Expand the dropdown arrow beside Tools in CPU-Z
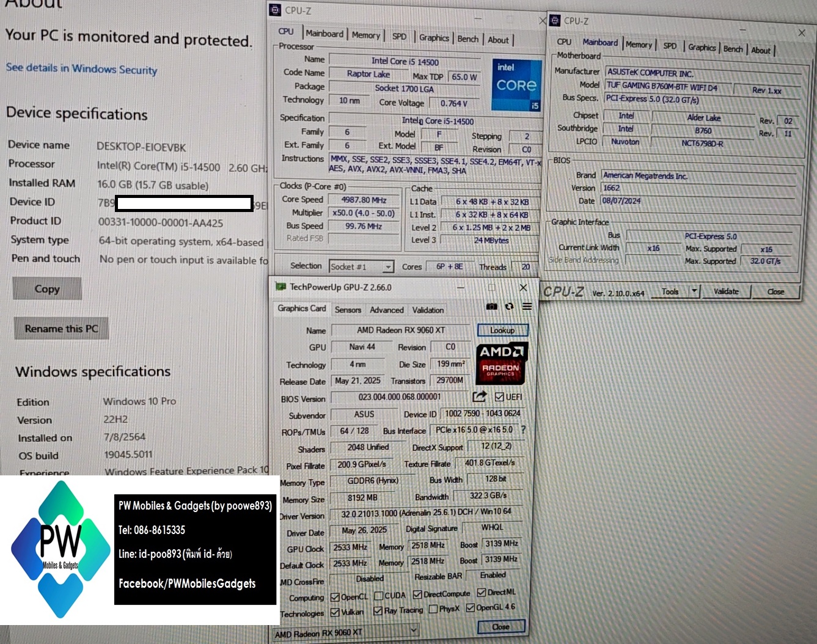The height and width of the screenshot is (644, 817). (x=694, y=291)
